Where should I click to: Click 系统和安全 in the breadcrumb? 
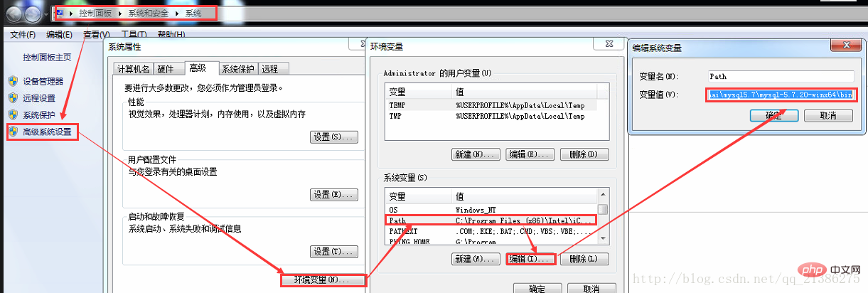point(148,14)
